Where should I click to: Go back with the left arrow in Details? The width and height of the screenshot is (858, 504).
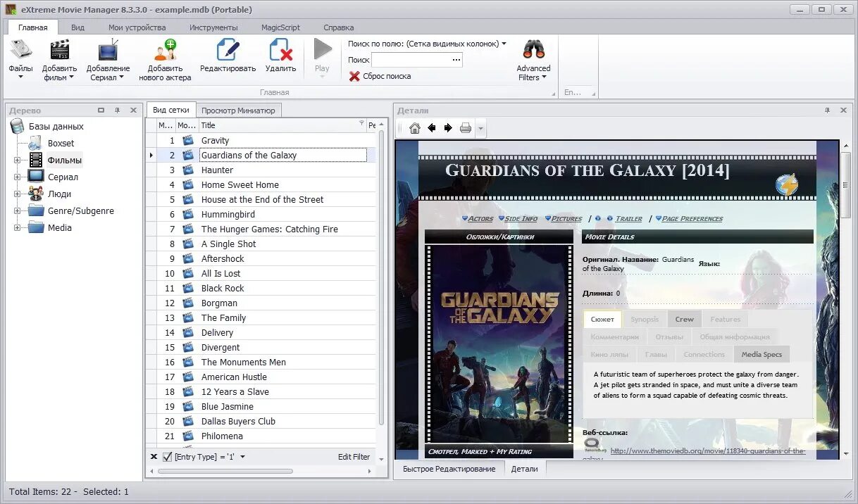(x=432, y=128)
